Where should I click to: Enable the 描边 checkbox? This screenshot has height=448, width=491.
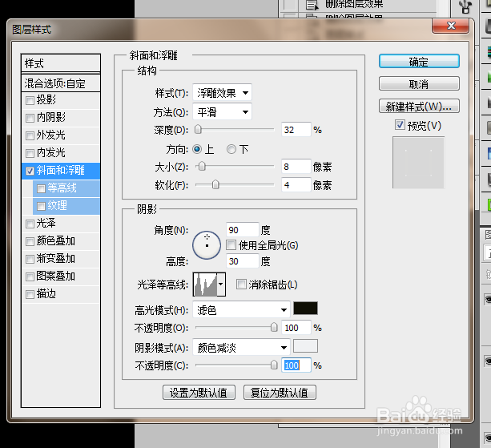pos(30,294)
